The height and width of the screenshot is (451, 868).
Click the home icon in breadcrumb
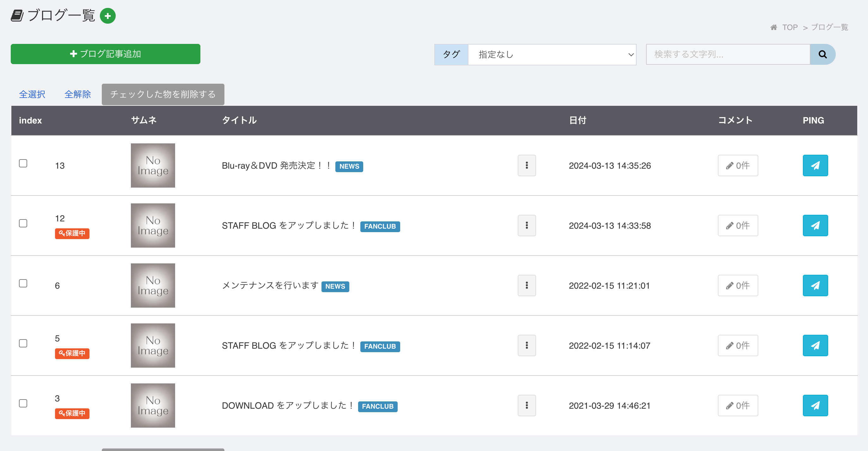coord(774,27)
